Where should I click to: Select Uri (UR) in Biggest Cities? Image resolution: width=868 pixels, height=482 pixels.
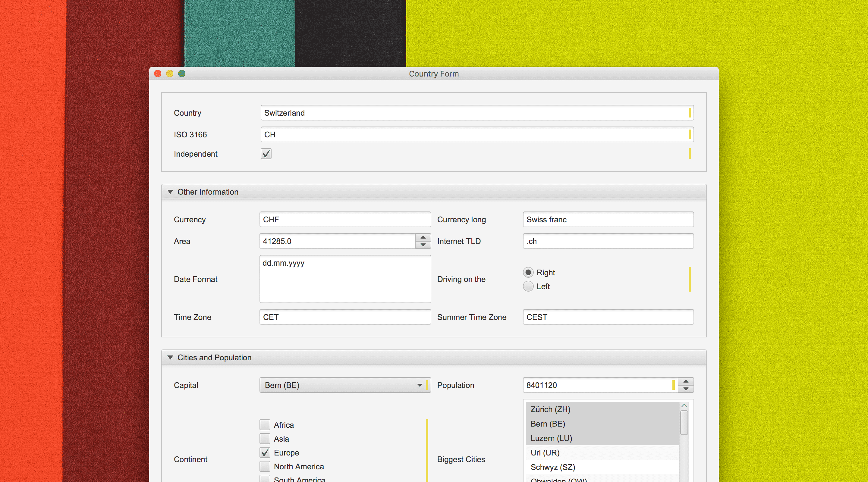tap(545, 452)
